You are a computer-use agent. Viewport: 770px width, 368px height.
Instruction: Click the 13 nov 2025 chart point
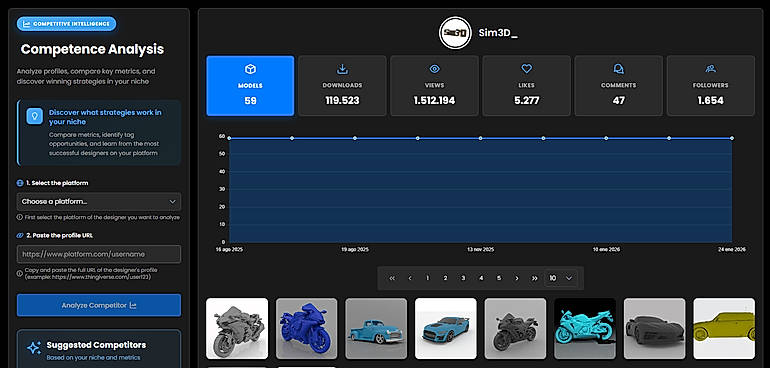click(x=480, y=138)
